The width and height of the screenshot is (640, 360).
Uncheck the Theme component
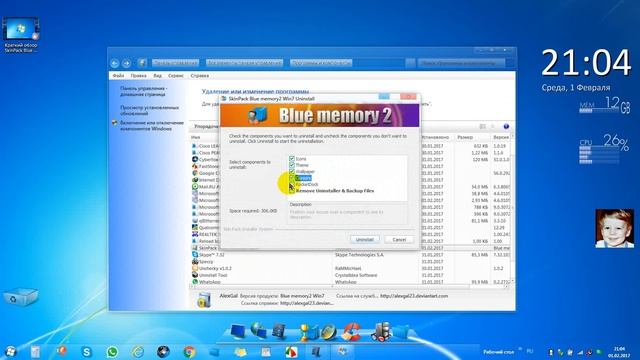[x=291, y=165]
